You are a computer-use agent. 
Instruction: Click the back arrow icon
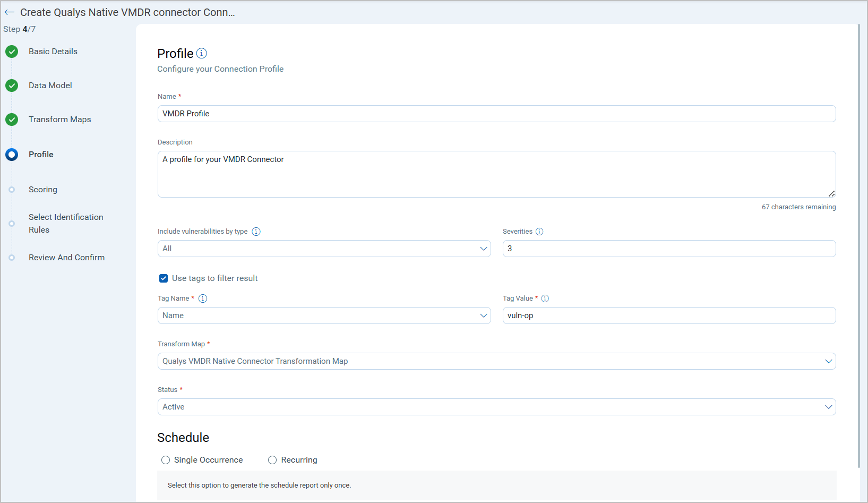click(x=10, y=12)
